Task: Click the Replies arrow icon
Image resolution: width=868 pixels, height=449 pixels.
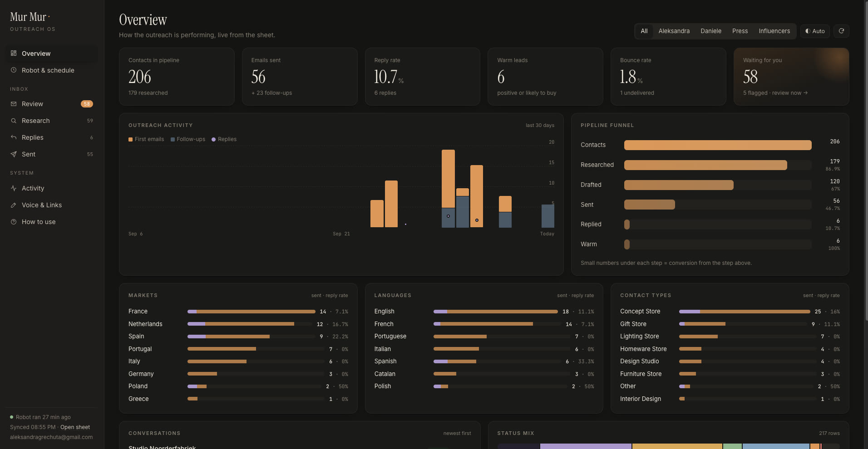Action: click(x=14, y=137)
